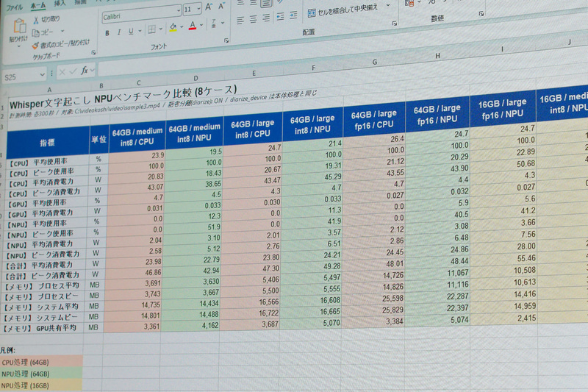Click the formula bar Enter checkmark icon
Viewport: 588px width, 392px height.
[73, 71]
